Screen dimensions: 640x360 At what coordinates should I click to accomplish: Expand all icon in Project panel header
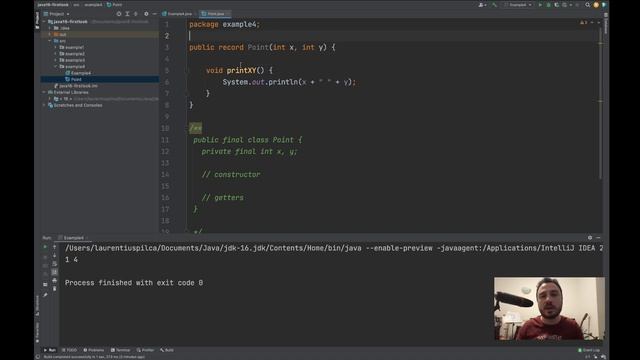(x=127, y=14)
